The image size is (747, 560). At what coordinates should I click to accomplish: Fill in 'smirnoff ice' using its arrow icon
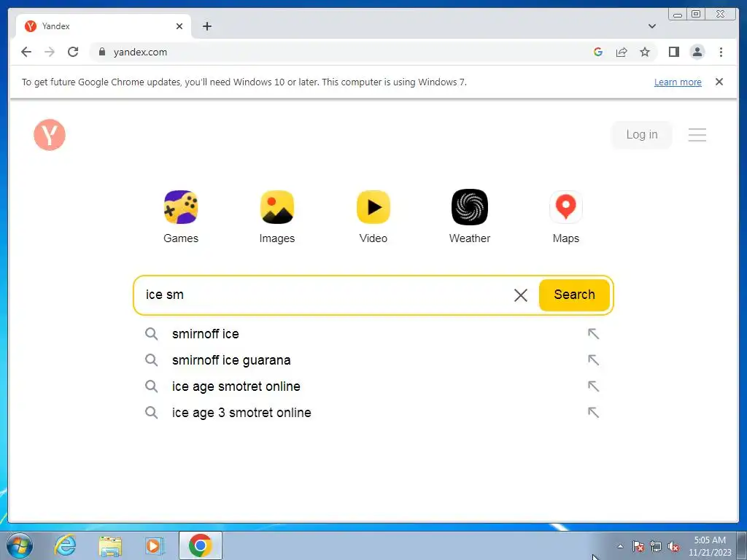click(x=593, y=334)
